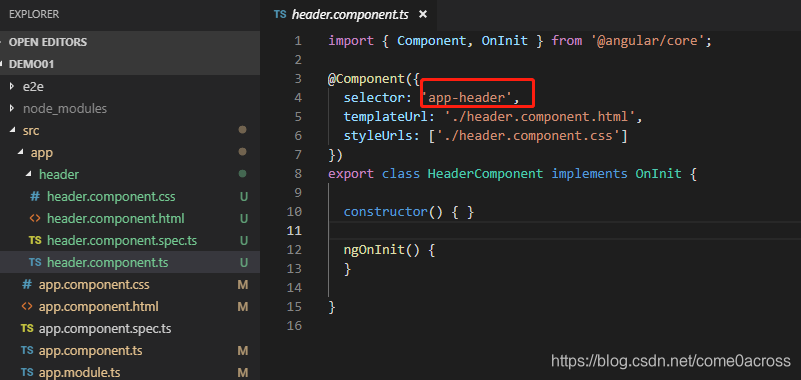Image resolution: width=801 pixels, height=380 pixels.
Task: Collapse the src folder arrow
Action: [12, 131]
